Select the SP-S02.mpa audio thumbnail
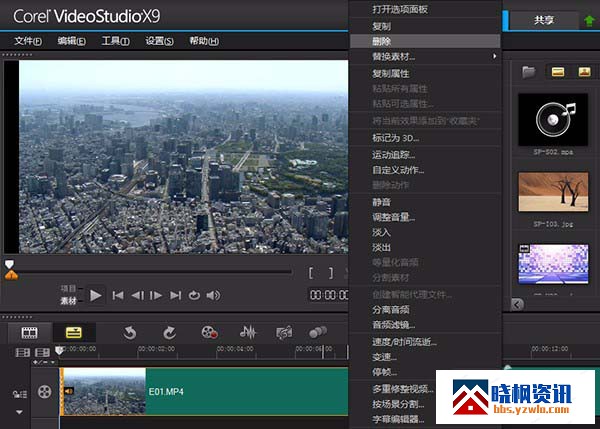600x429 pixels. [x=553, y=119]
